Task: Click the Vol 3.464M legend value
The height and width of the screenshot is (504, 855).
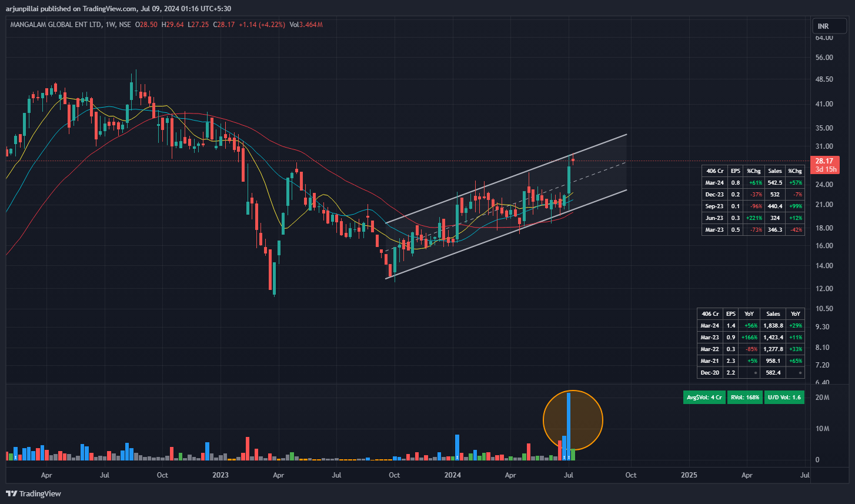Action: (x=306, y=25)
